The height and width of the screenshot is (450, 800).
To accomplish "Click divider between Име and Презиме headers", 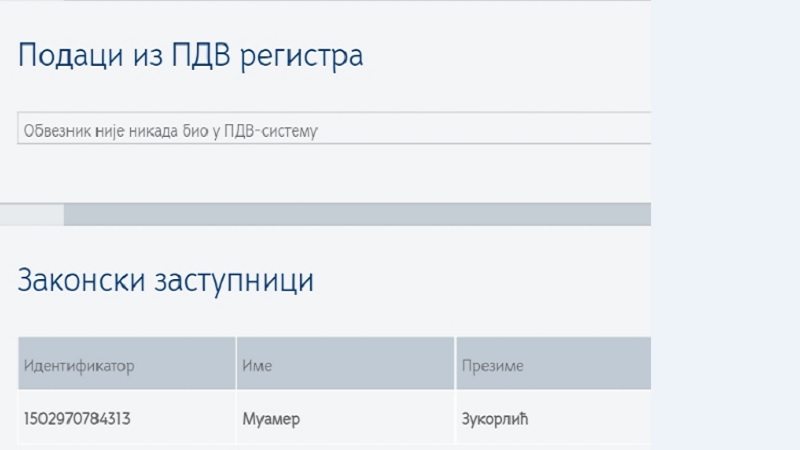I will (x=455, y=363).
